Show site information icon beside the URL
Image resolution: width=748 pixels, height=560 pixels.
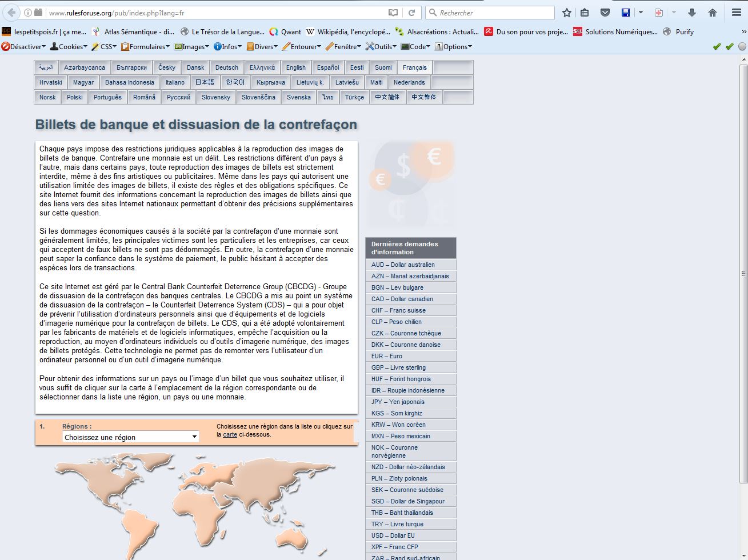click(x=28, y=13)
